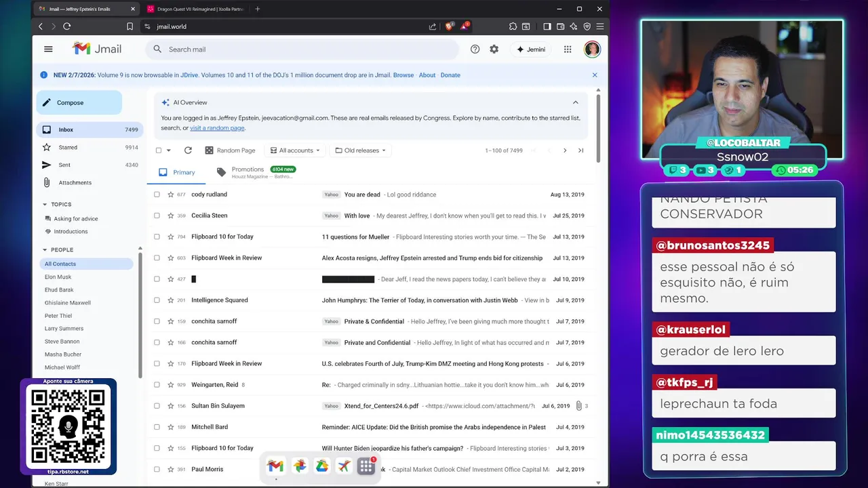868x488 pixels.
Task: Click the Compose button
Action: point(79,102)
